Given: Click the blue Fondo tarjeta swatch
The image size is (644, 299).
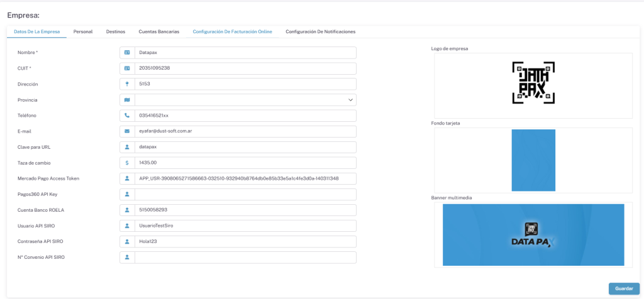Looking at the screenshot, I should 533,160.
